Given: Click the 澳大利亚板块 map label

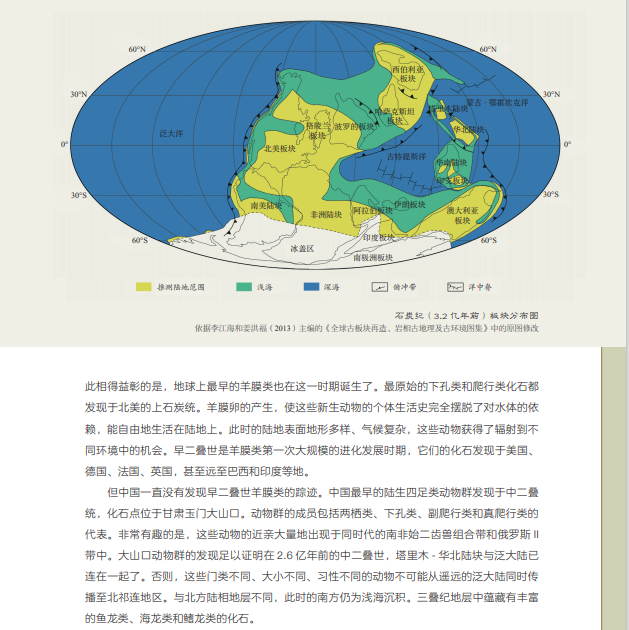Looking at the screenshot, I should click(x=462, y=215).
